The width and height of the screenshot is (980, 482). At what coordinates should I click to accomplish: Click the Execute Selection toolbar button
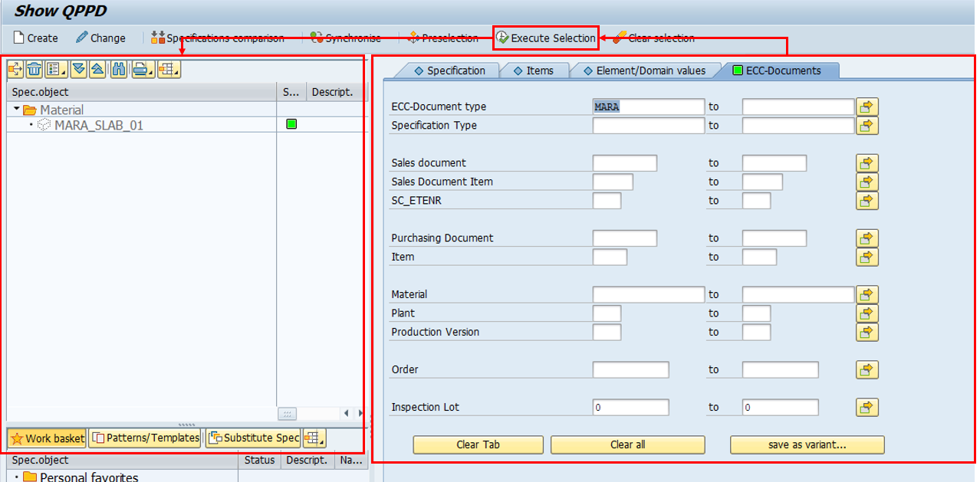pos(545,38)
